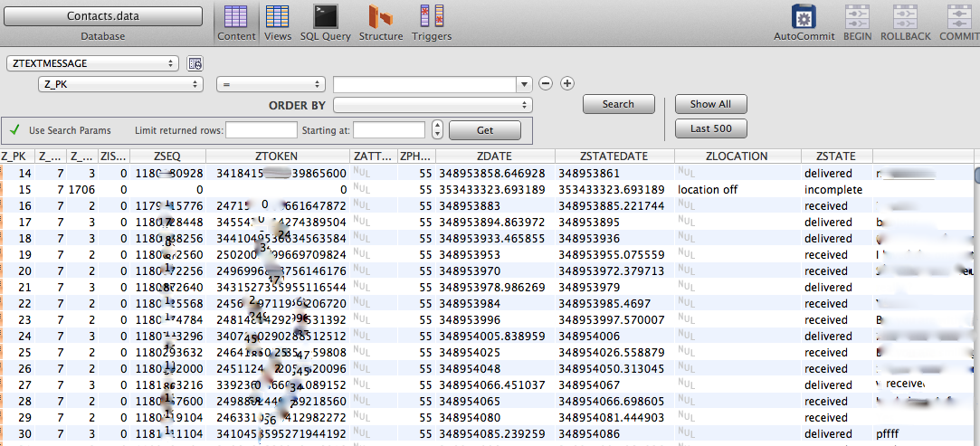Click the ZATT... column header

(373, 157)
